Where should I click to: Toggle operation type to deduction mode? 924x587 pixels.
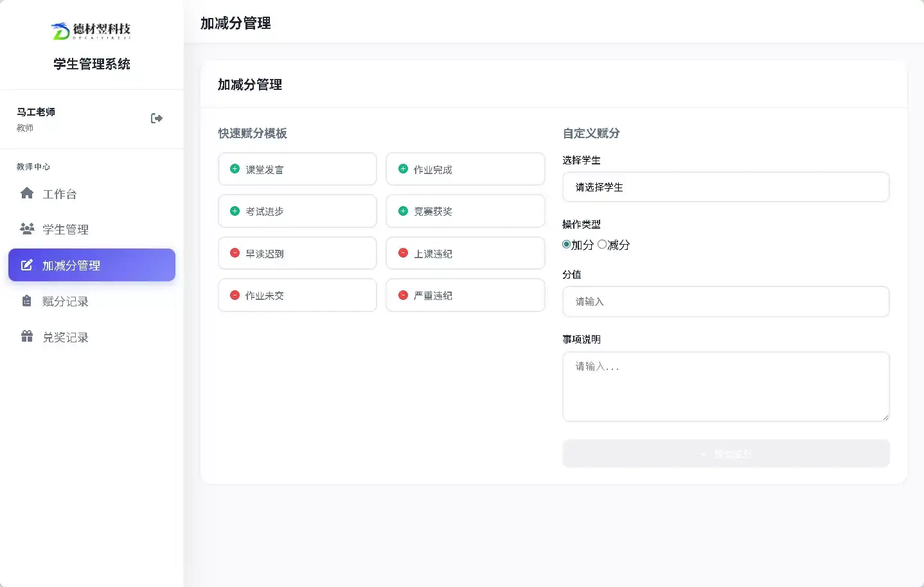pos(601,244)
